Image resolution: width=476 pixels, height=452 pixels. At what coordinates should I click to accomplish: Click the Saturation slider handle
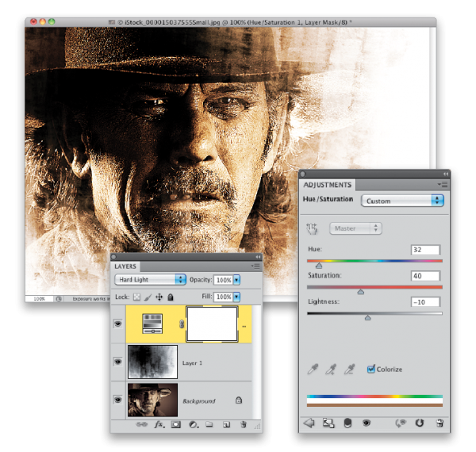[360, 292]
